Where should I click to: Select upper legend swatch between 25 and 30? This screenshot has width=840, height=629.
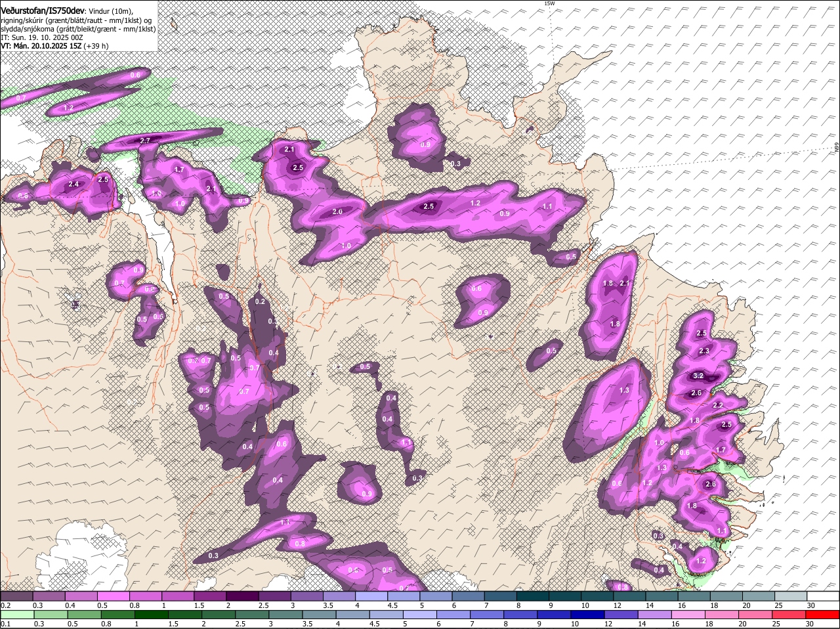coord(791,596)
